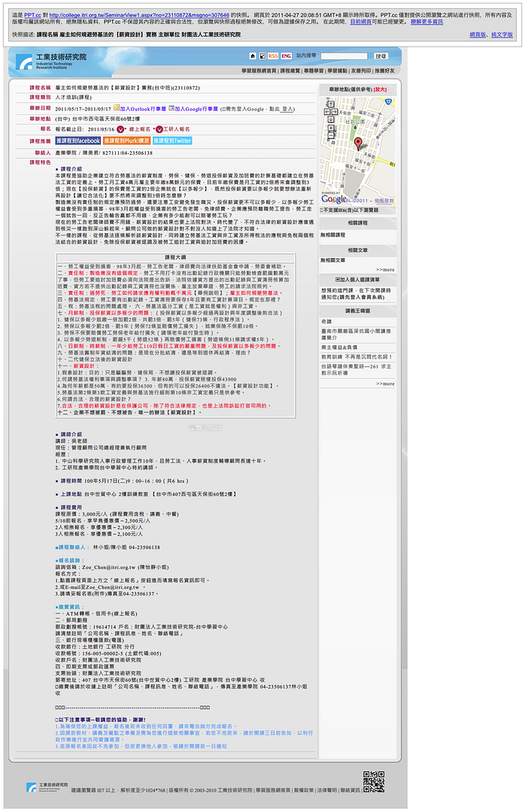This screenshot has width=525, height=812.
Task: Click the home icon in the header
Action: tap(253, 56)
